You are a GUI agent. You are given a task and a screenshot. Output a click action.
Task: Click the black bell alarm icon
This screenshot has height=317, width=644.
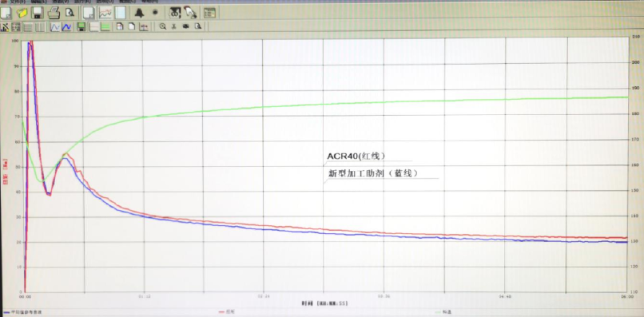click(140, 13)
